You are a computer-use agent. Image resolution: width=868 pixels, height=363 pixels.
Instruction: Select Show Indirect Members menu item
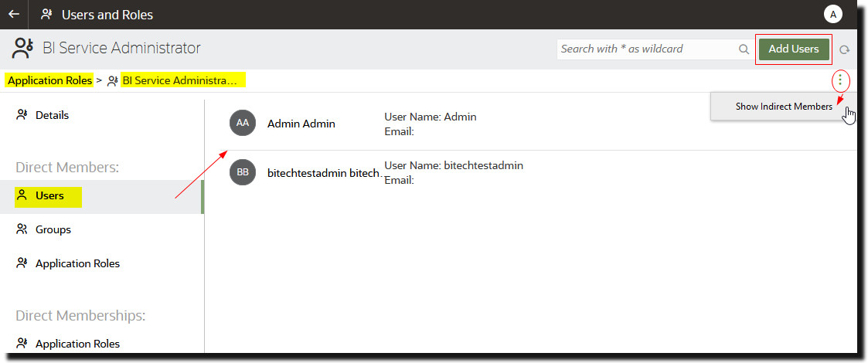click(783, 107)
